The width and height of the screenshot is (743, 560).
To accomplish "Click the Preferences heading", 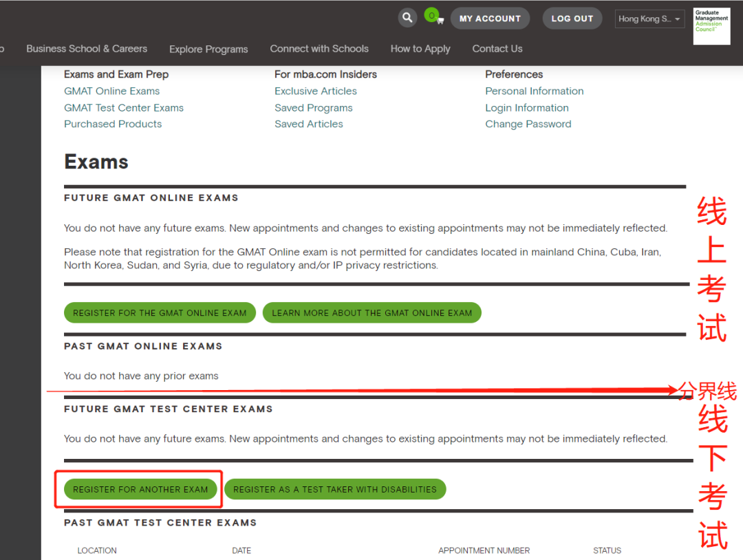I will [514, 74].
